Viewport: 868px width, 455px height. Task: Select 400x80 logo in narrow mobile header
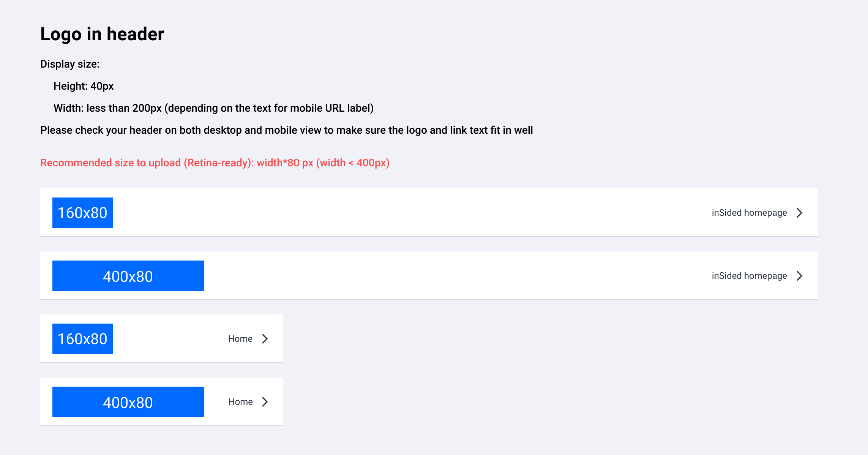pos(128,402)
